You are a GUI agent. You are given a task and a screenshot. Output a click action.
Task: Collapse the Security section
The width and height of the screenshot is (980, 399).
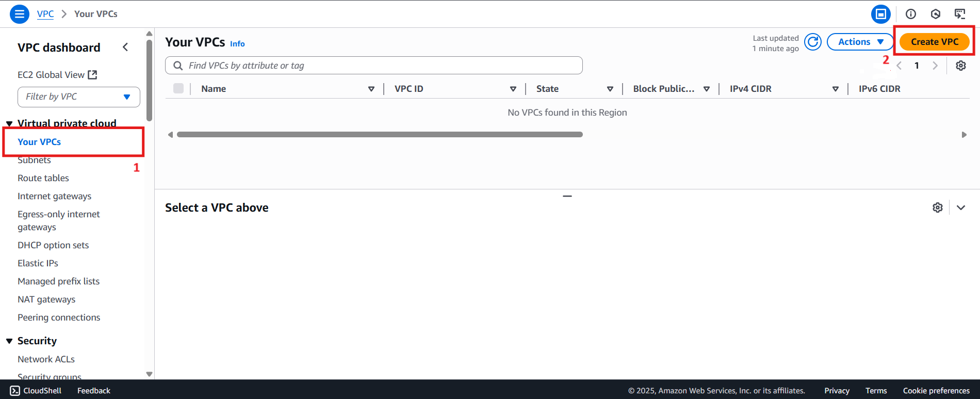9,341
